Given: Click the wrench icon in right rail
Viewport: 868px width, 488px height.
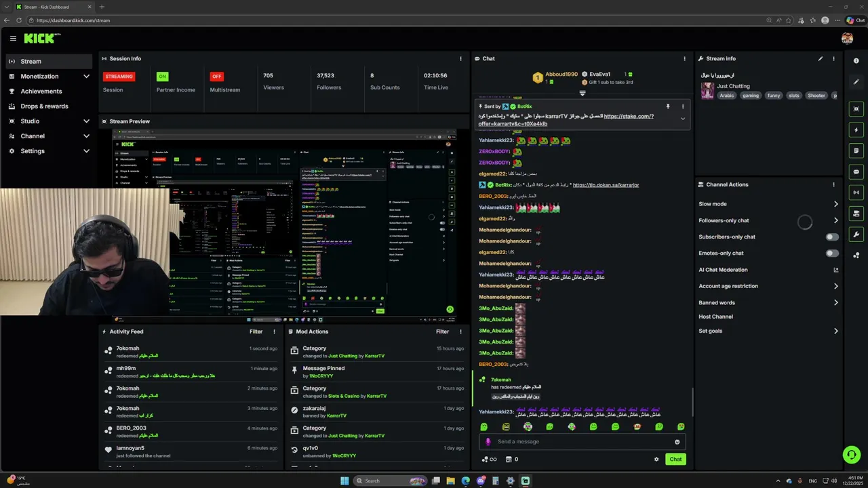Looking at the screenshot, I should tap(856, 235).
